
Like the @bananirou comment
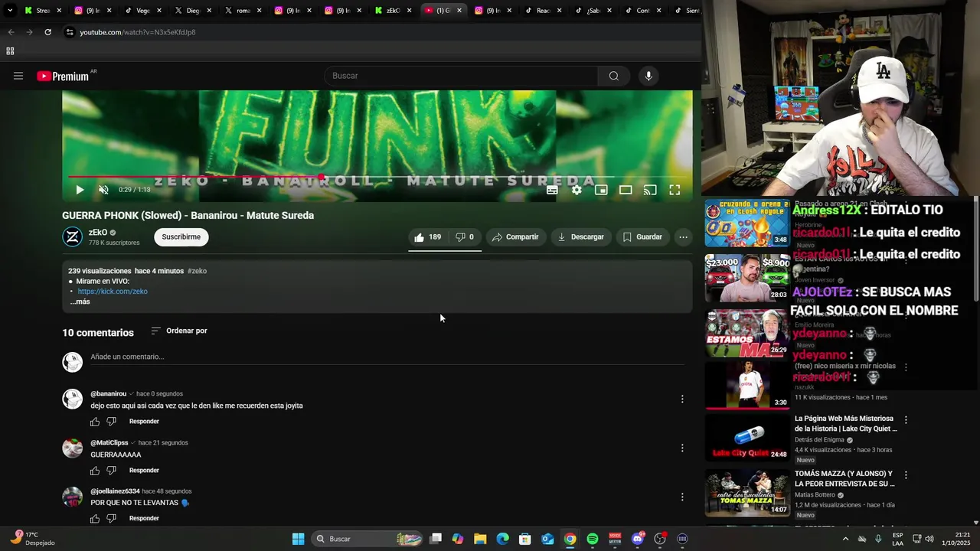coord(95,422)
